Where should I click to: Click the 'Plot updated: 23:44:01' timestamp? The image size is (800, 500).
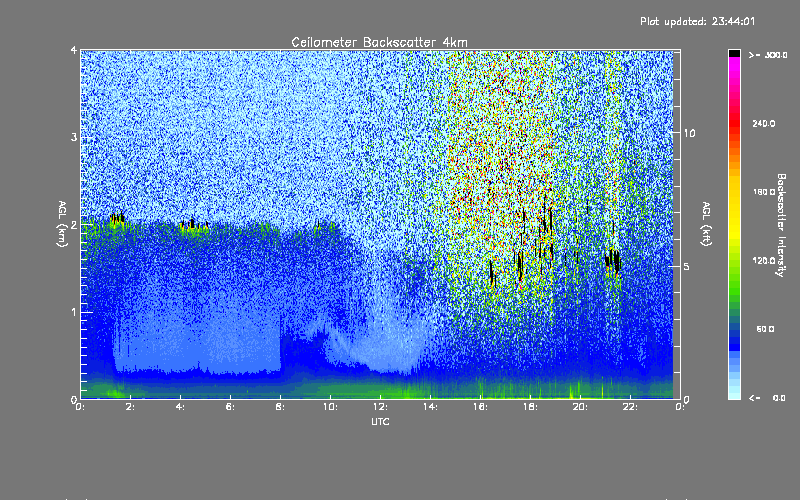(x=697, y=21)
